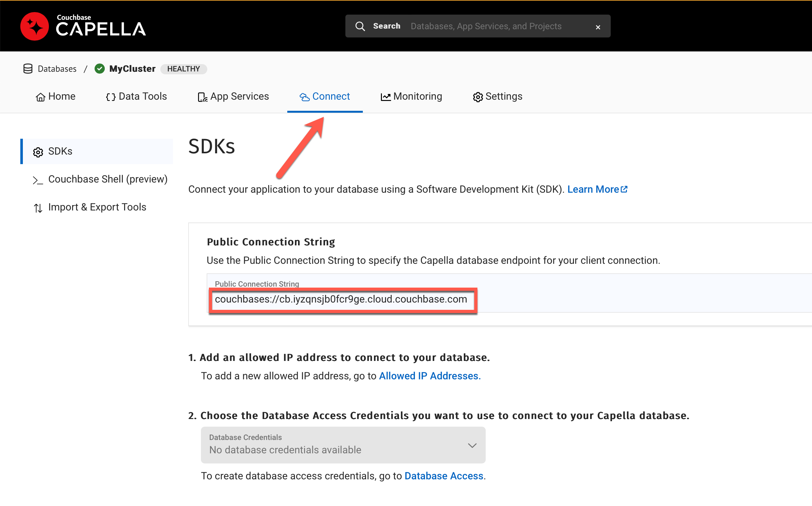Click the Databases stack icon in breadcrumb
The width and height of the screenshot is (812, 506).
[x=28, y=69]
